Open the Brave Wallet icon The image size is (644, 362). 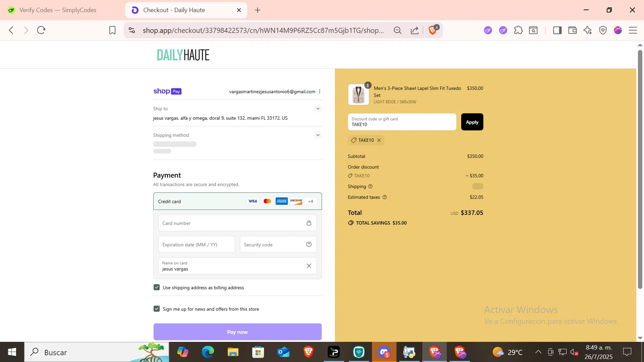point(572,30)
